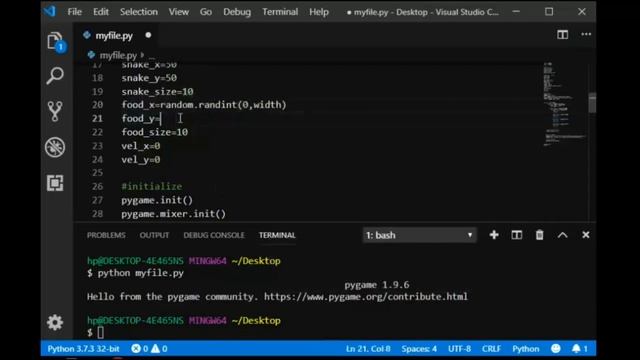Click on the text 'snake_size=10'
The height and width of the screenshot is (360, 640).
click(157, 91)
